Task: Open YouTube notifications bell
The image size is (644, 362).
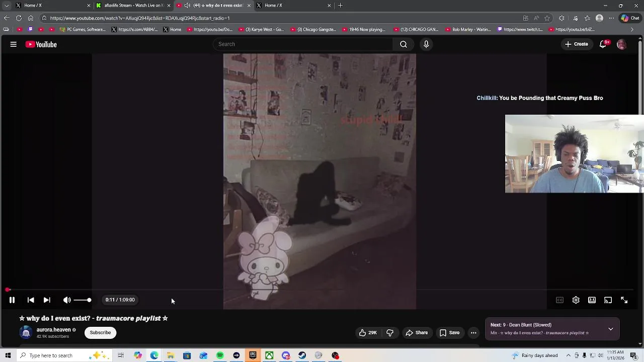Action: click(x=603, y=44)
